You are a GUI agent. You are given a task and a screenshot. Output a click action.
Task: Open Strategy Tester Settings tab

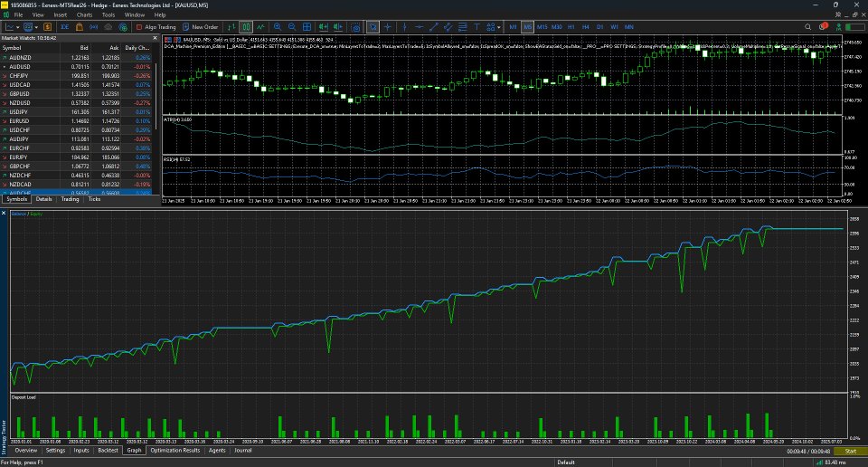55,451
